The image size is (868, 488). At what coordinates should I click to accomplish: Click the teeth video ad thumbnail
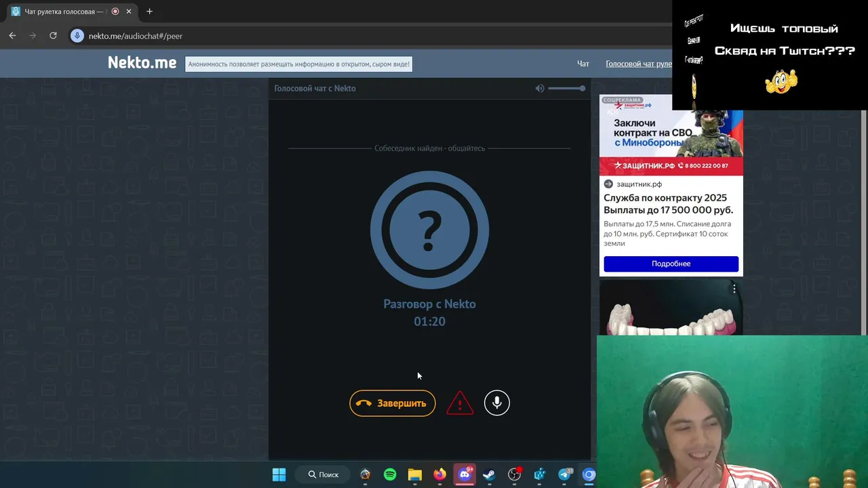click(670, 309)
